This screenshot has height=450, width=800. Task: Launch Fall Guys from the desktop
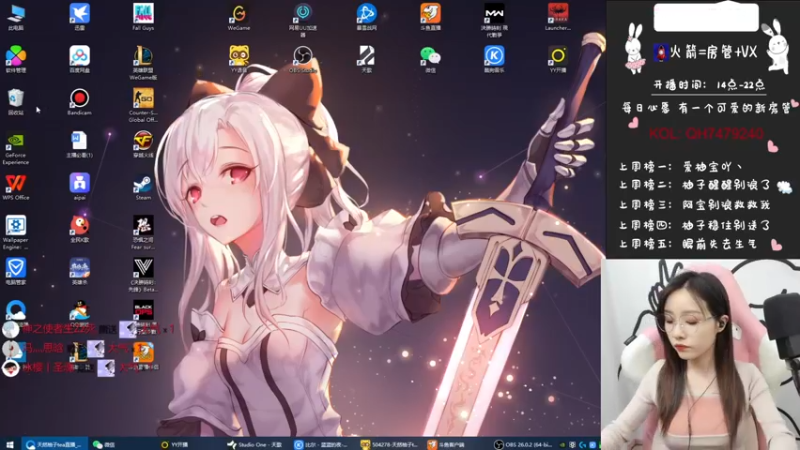pos(143,17)
